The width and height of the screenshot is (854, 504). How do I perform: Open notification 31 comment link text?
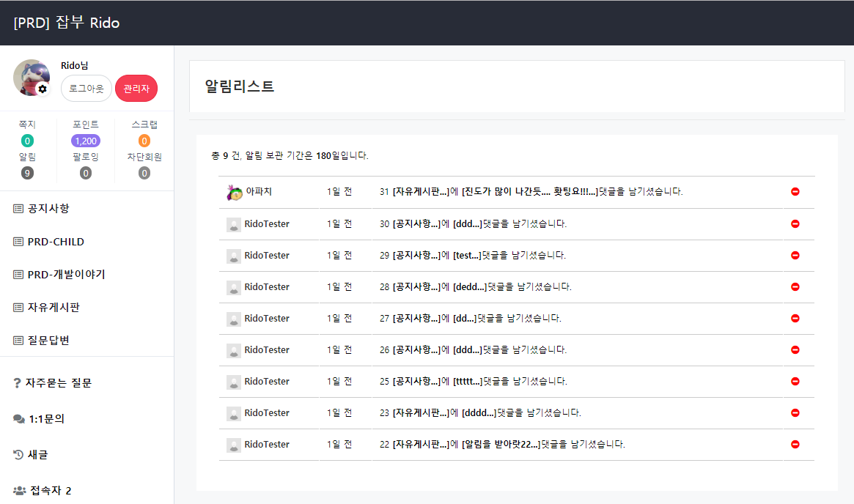pyautogui.click(x=531, y=192)
